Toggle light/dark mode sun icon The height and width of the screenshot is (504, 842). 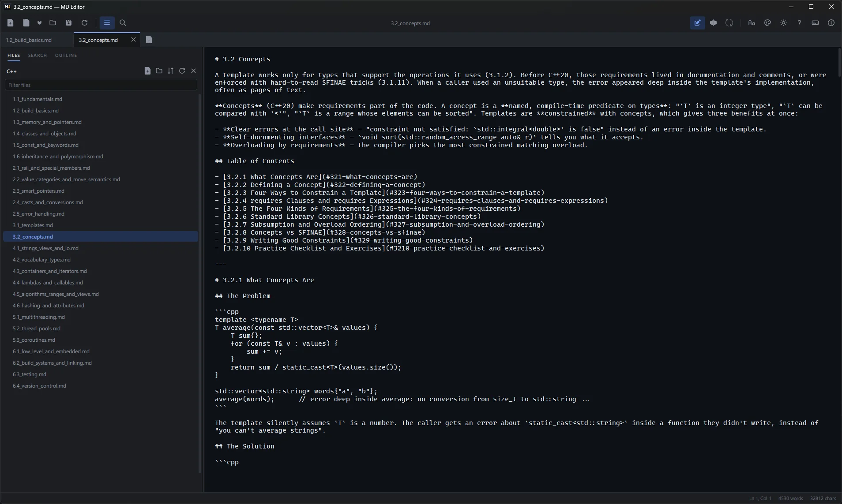coord(783,23)
